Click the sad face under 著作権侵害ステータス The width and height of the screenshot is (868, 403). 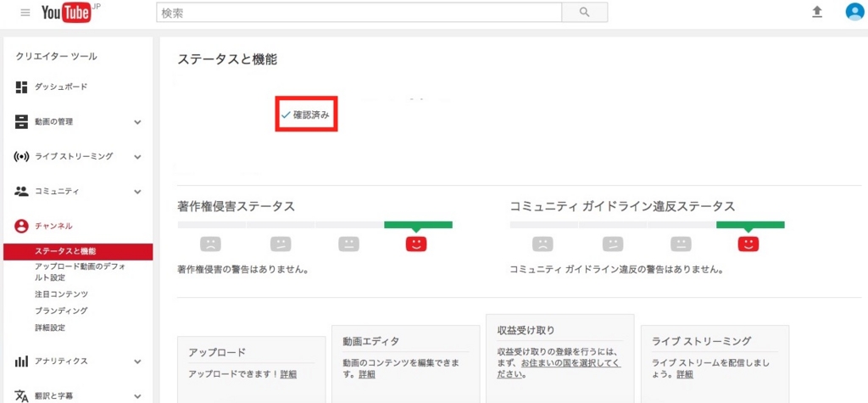tap(210, 243)
